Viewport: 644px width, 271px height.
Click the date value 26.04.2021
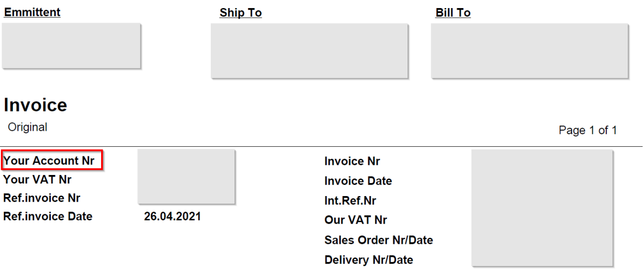172,217
